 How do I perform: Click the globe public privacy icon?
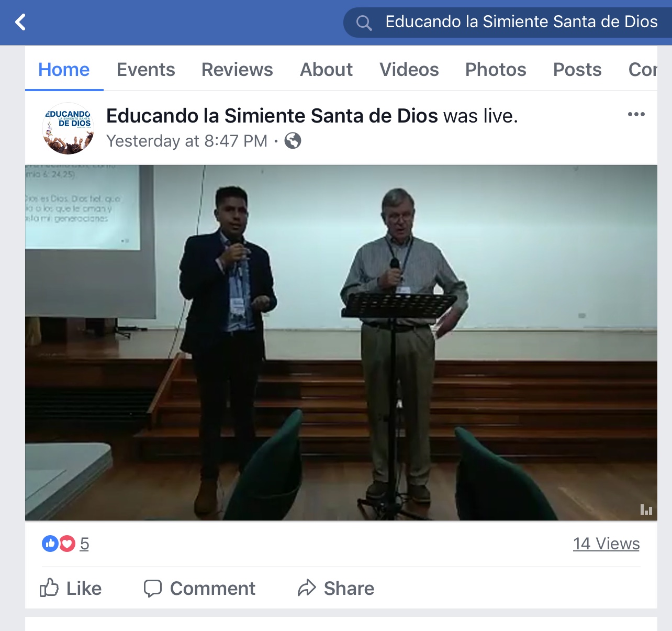coord(293,140)
